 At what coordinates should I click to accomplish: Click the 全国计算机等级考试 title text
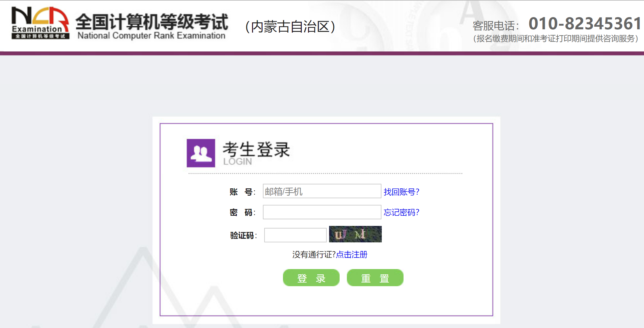152,22
